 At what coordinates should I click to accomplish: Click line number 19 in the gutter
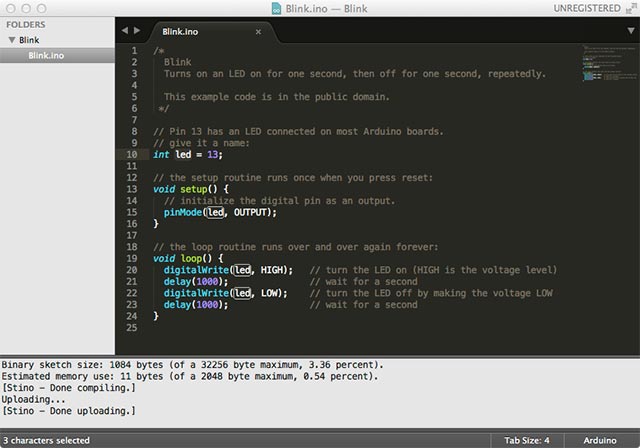131,258
